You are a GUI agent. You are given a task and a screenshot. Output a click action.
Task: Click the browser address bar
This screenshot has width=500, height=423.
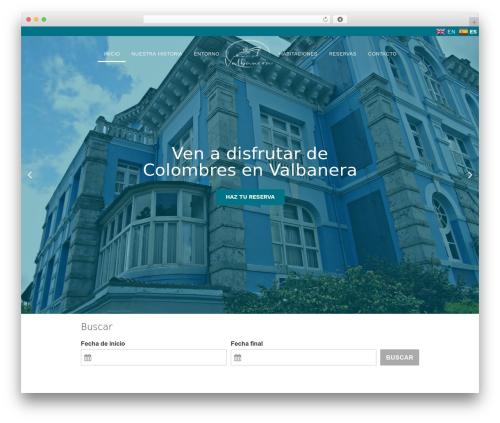tap(237, 19)
